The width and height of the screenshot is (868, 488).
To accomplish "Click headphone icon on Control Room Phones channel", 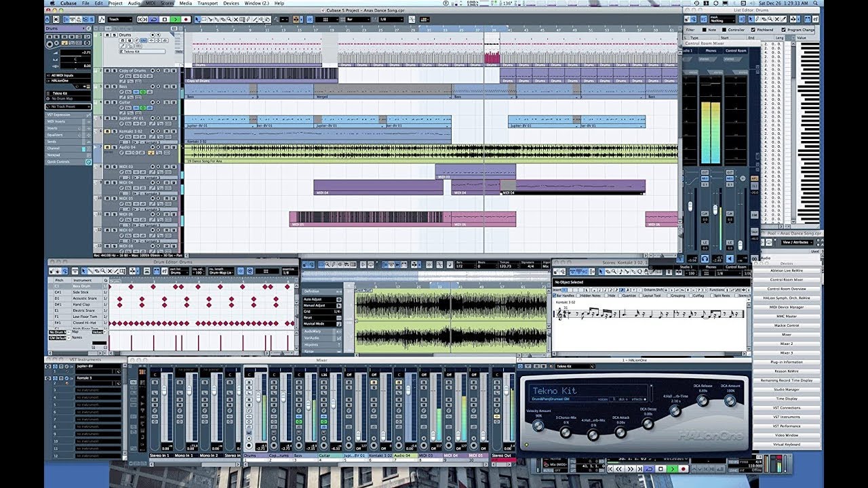I will [x=705, y=259].
